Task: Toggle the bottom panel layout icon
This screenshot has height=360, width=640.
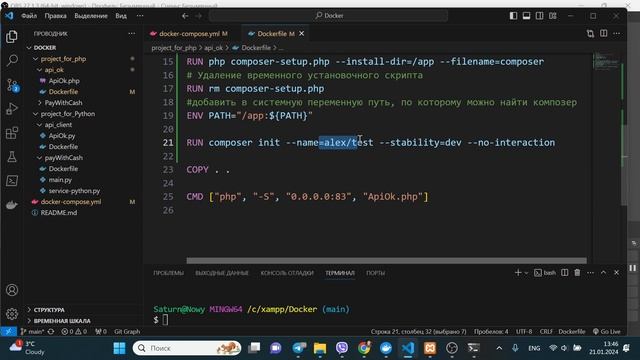Action: [x=527, y=16]
